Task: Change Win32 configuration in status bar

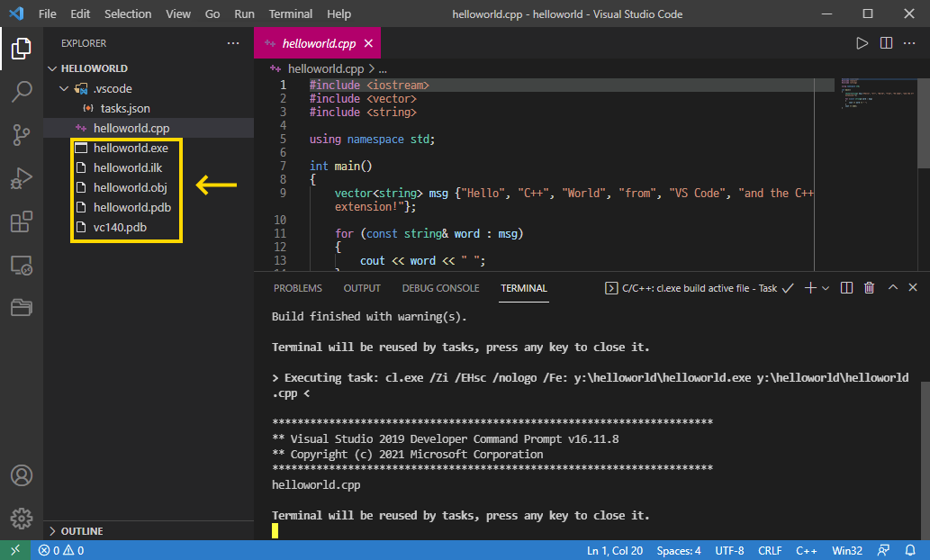Action: pyautogui.click(x=847, y=550)
